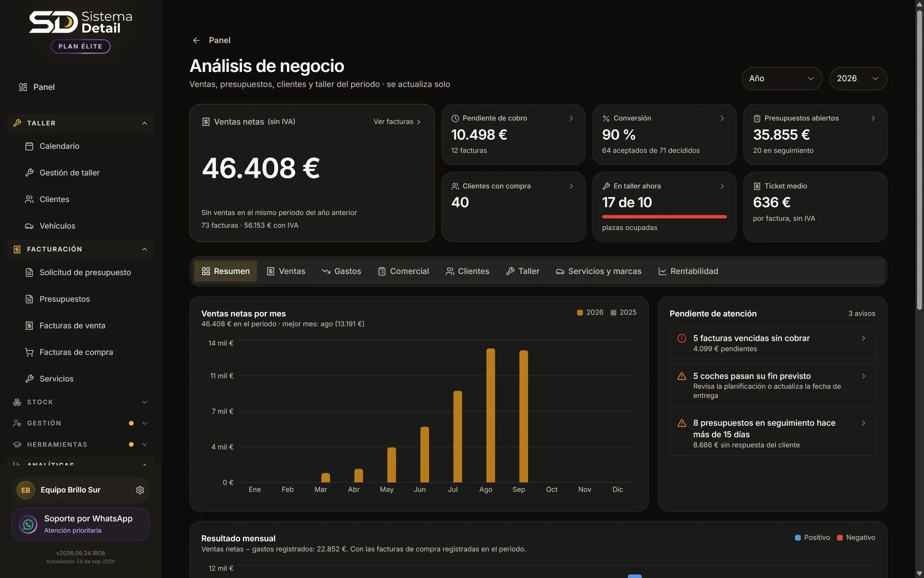
Task: Open the 2026 year dropdown
Action: point(858,79)
